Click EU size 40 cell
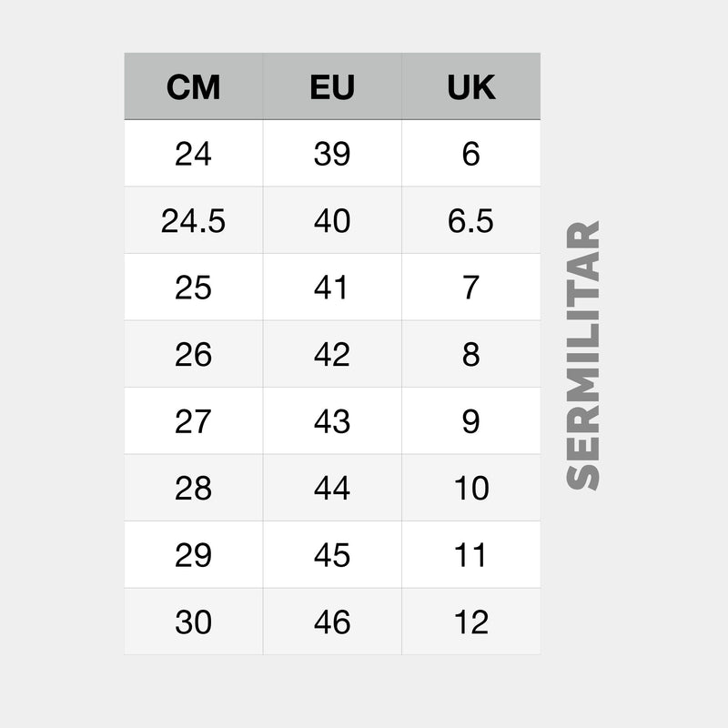This screenshot has width=728, height=728. [x=331, y=221]
